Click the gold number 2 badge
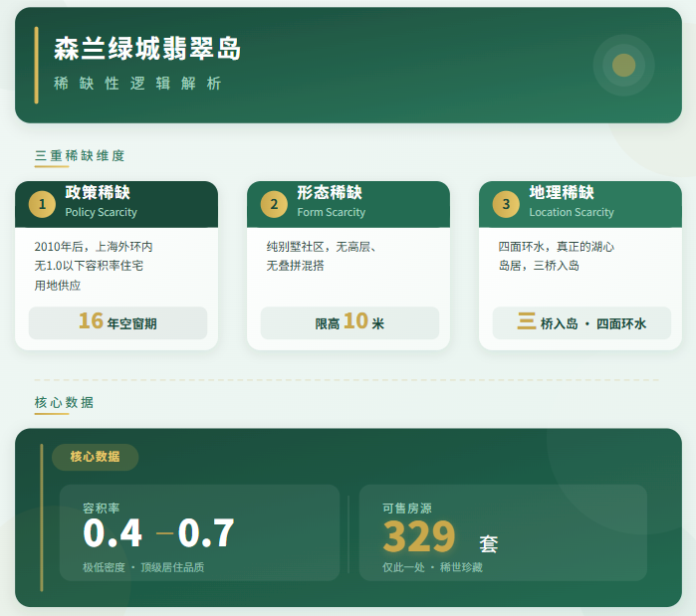Viewport: 696px width, 616px height. click(274, 204)
